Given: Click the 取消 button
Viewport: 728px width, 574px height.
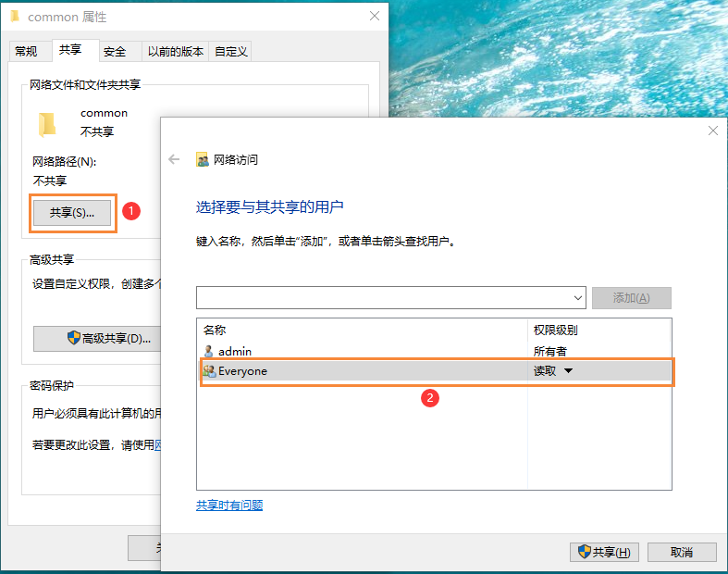Looking at the screenshot, I should (x=682, y=552).
